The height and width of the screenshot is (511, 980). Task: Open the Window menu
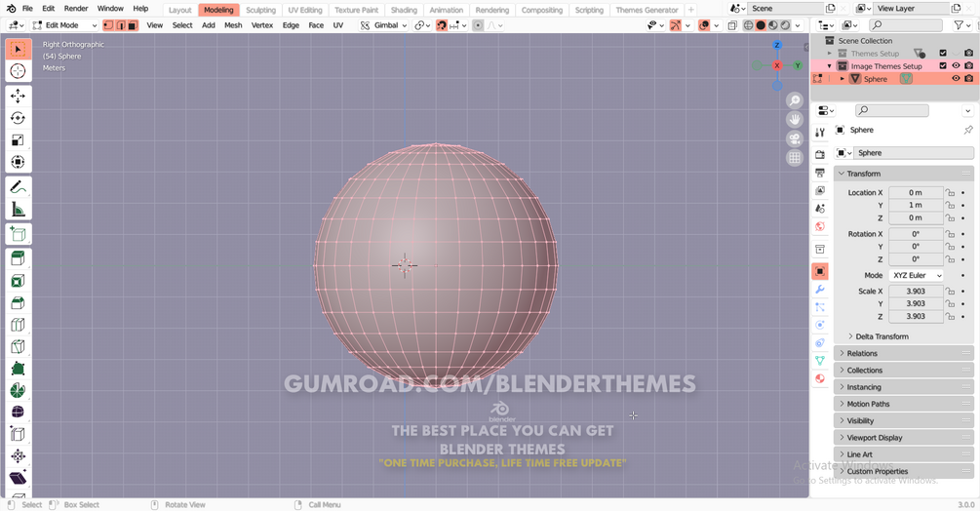coord(110,9)
